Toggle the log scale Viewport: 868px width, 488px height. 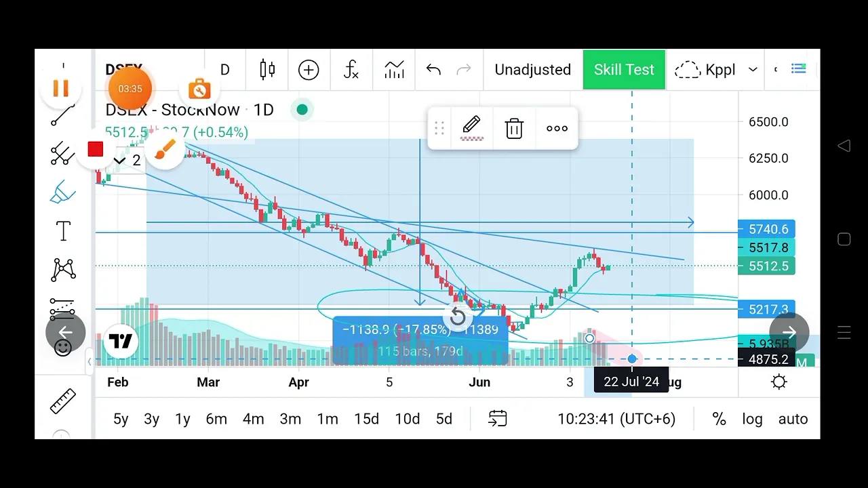(752, 418)
